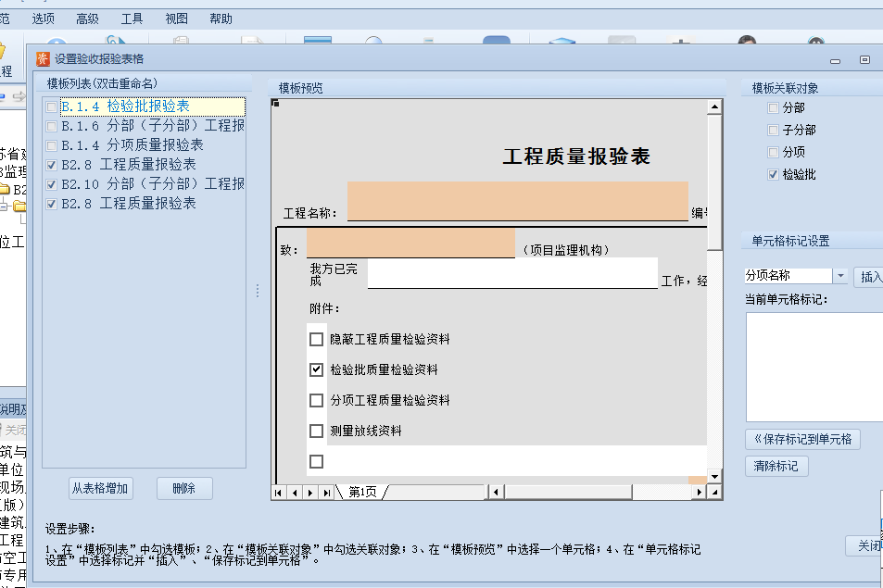Enable the 分部 association checkbox
The width and height of the screenshot is (883, 588).
774,108
